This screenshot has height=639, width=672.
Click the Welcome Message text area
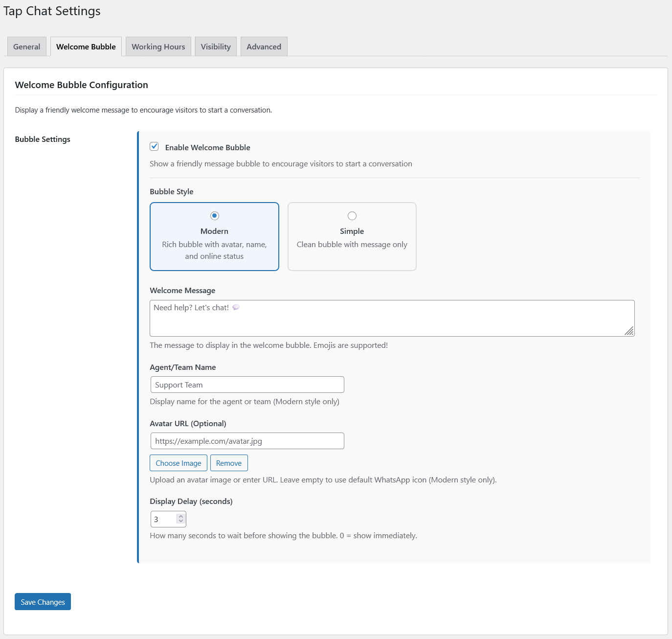tap(391, 318)
